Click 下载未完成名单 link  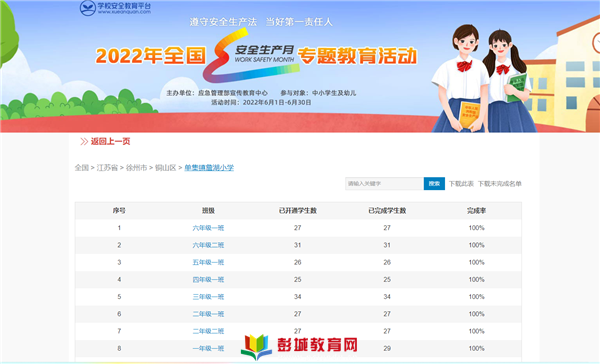[x=500, y=184]
